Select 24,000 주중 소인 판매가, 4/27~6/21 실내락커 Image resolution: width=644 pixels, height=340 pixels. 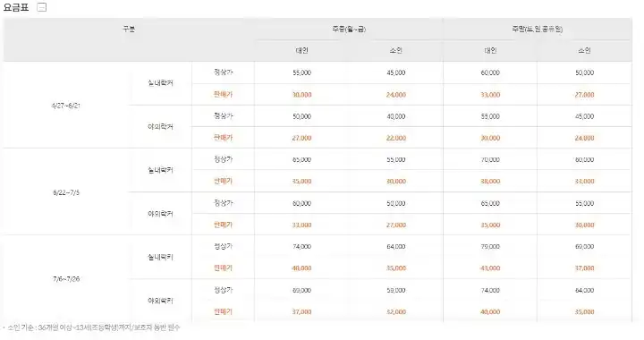(396, 95)
